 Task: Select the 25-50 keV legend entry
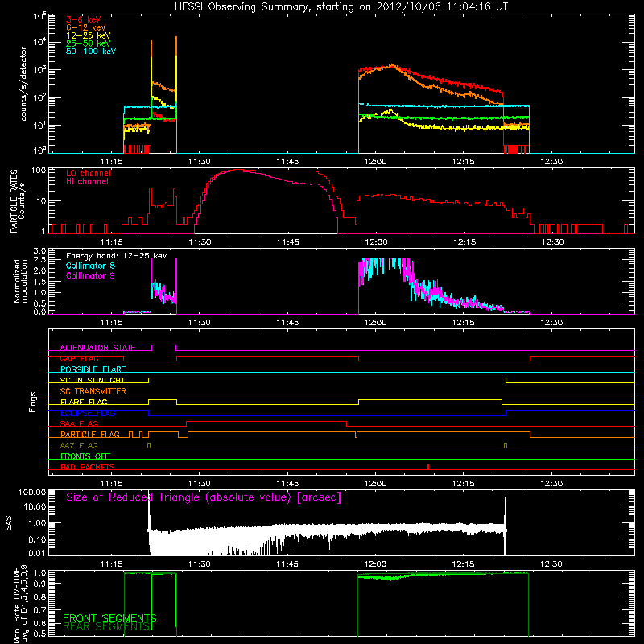(x=89, y=43)
